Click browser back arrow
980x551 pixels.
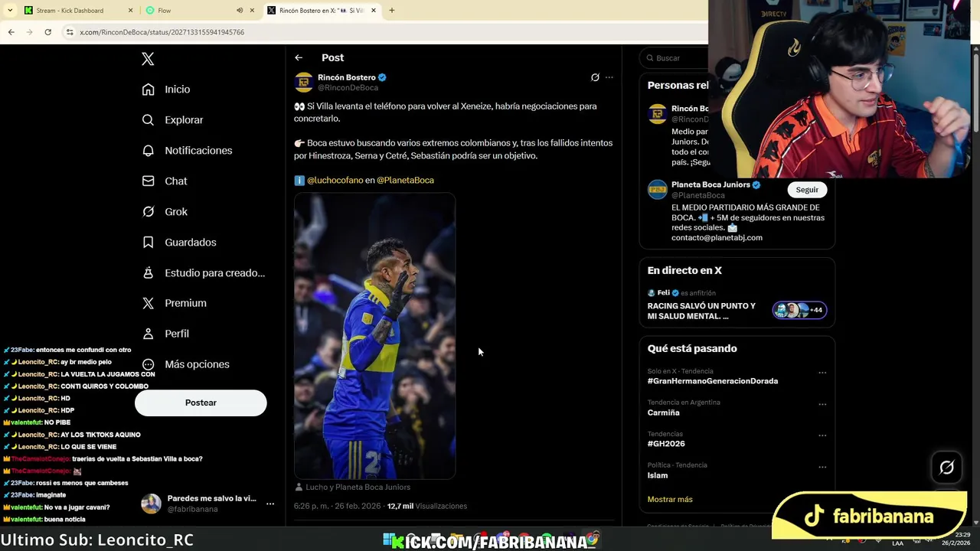pos(11,32)
